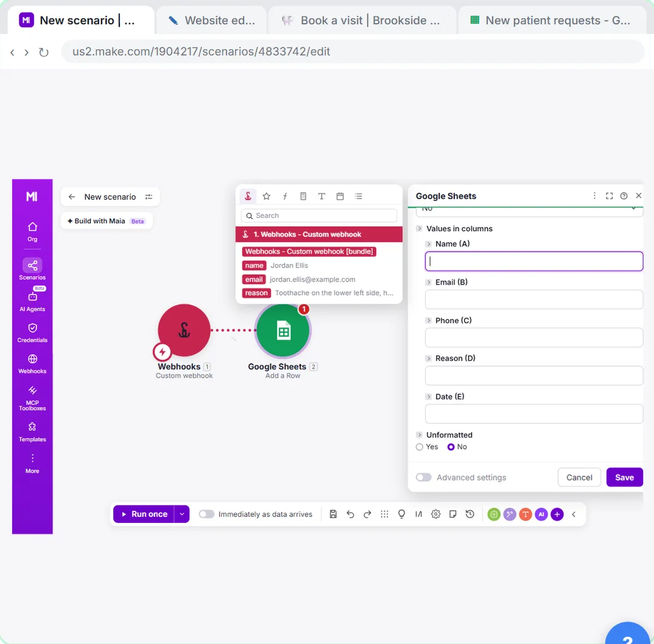Click the Cancel button

point(579,478)
